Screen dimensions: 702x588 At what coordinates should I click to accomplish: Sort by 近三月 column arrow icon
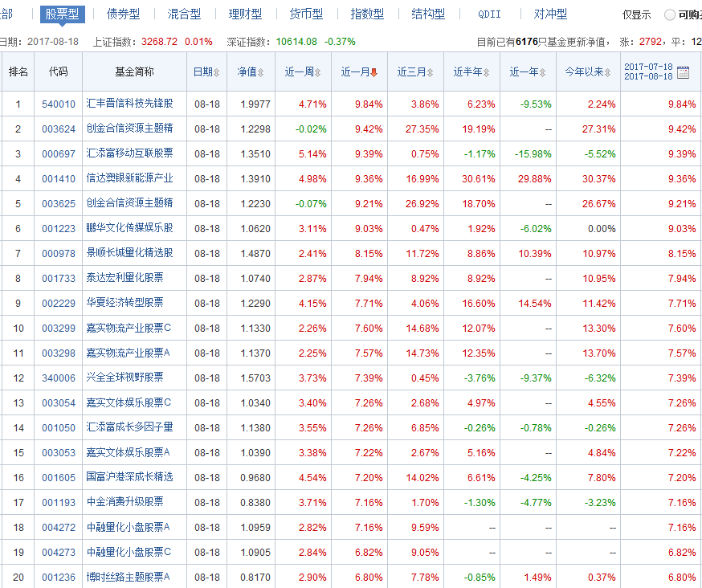[430, 72]
